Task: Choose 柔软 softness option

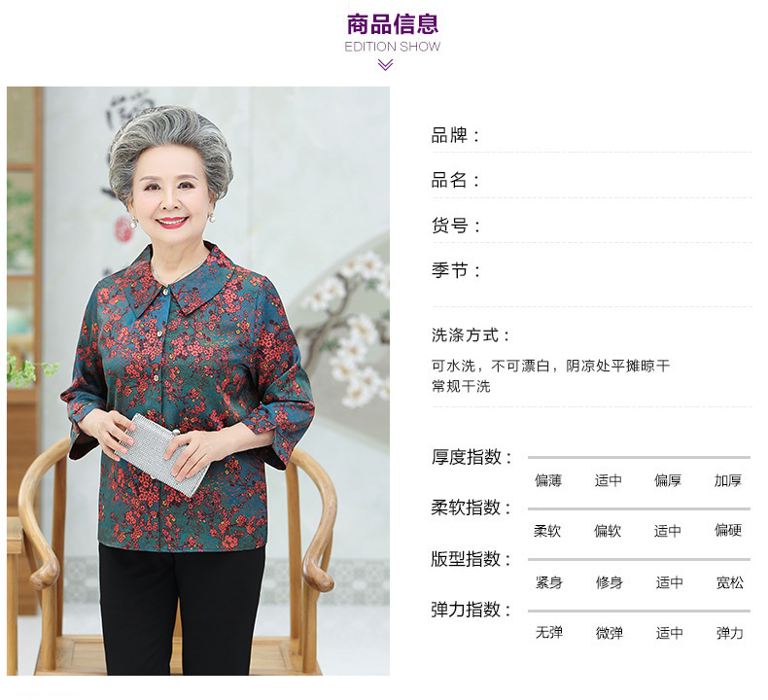Action: point(547,531)
